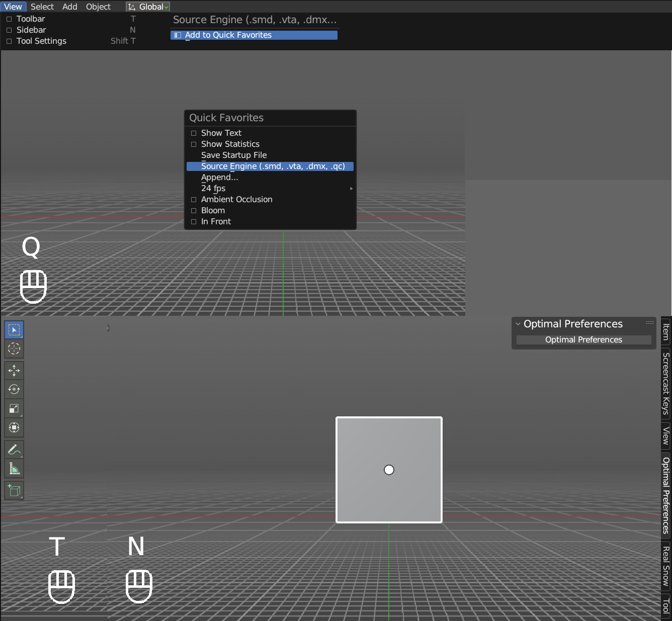Collapse the Optimal Preferences panel header
The image size is (672, 621).
(x=519, y=324)
